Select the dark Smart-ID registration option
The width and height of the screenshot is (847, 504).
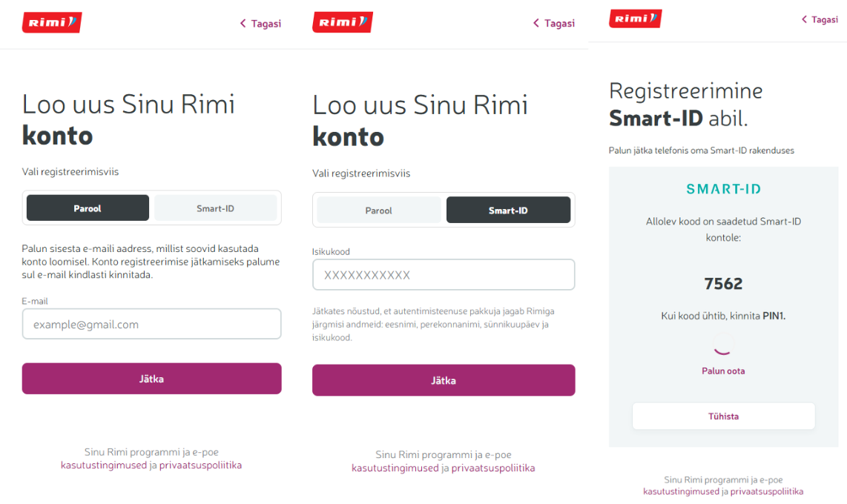(508, 210)
